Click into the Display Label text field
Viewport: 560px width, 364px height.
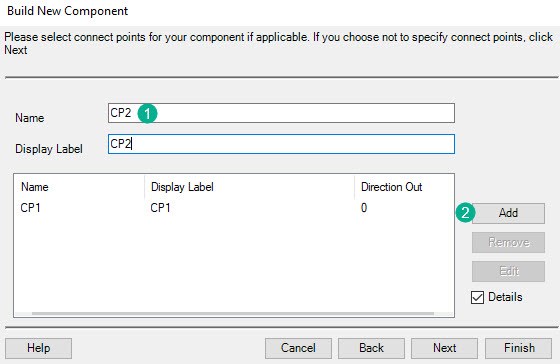281,144
